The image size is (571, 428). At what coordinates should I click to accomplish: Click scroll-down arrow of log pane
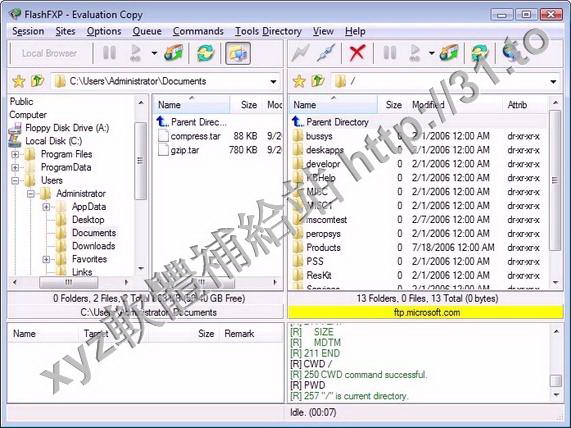[x=556, y=395]
